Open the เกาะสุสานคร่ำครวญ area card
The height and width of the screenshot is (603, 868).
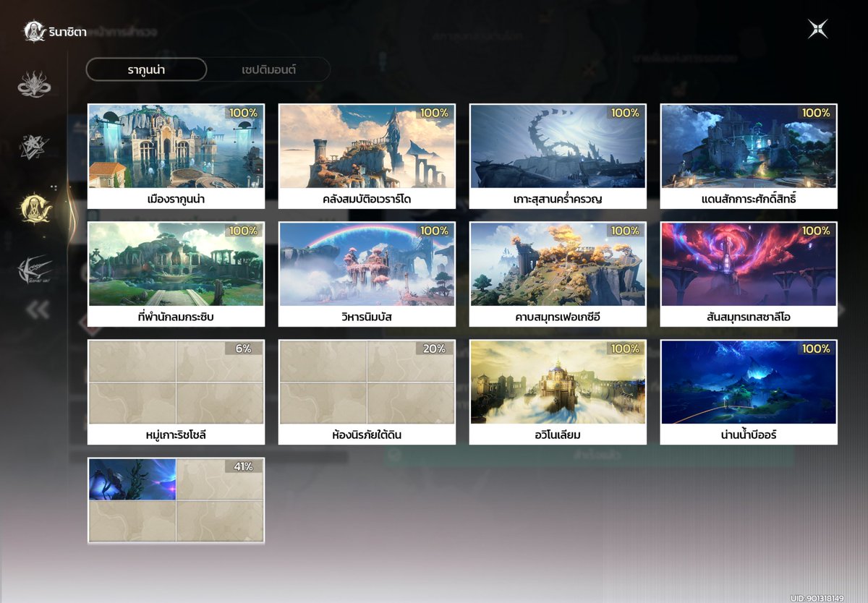(x=558, y=156)
